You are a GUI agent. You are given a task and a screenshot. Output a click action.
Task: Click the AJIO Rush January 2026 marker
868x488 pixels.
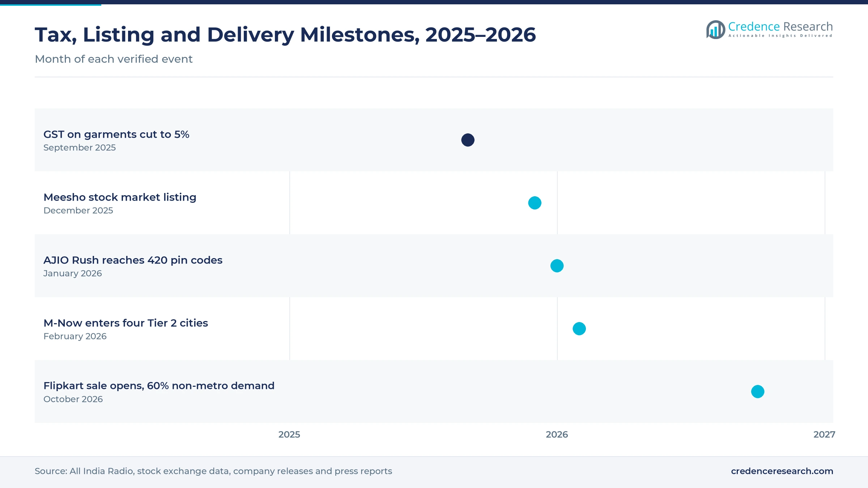[557, 266]
